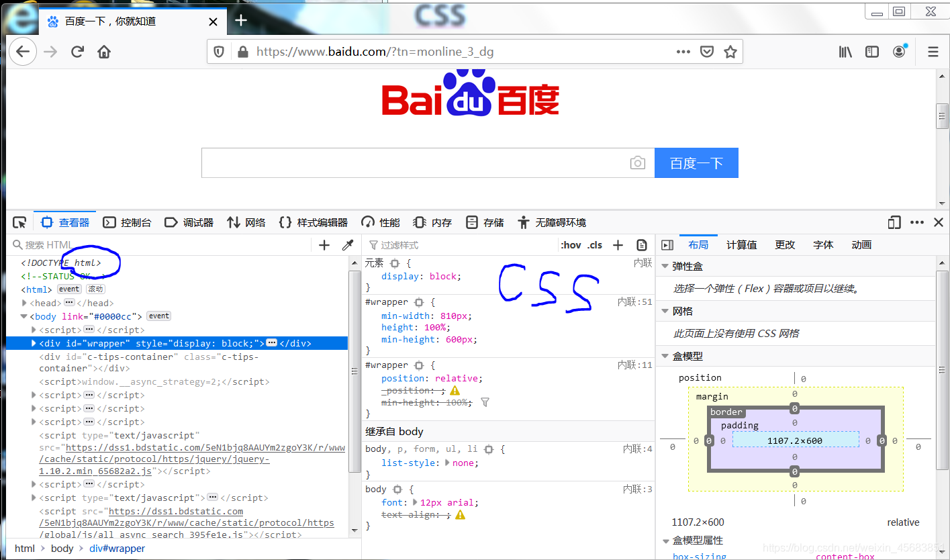This screenshot has height=560, width=950.
Task: Add new HTML node with plus icon
Action: tap(324, 245)
